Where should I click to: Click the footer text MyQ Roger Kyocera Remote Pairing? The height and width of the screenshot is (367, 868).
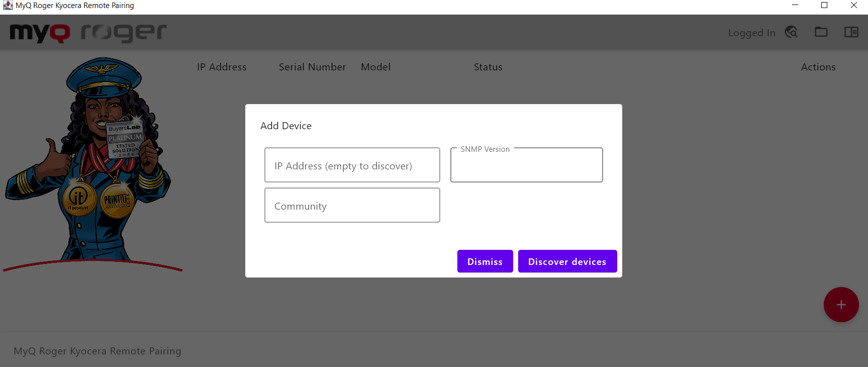coord(98,351)
